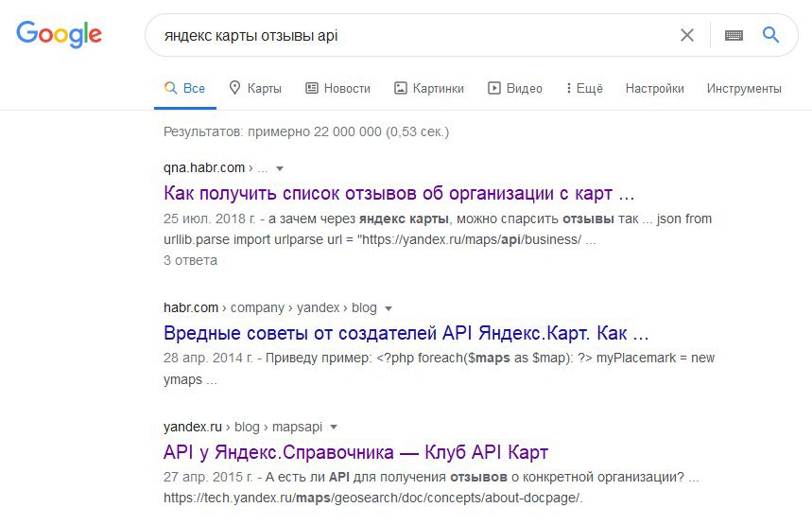The height and width of the screenshot is (525, 812).
Task: Click the habr.com › company › yandex breadcrumb
Action: point(269,307)
